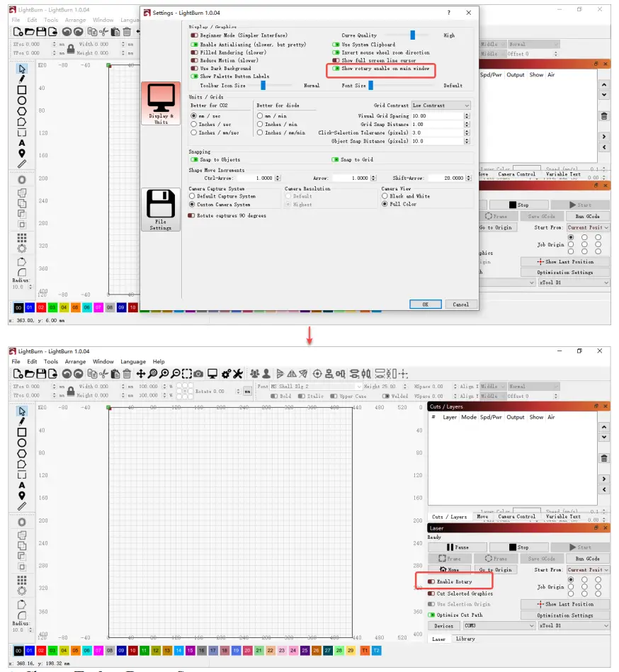Toggle Beginner Mode in Settings dialog
The width and height of the screenshot is (619, 672).
click(x=194, y=35)
